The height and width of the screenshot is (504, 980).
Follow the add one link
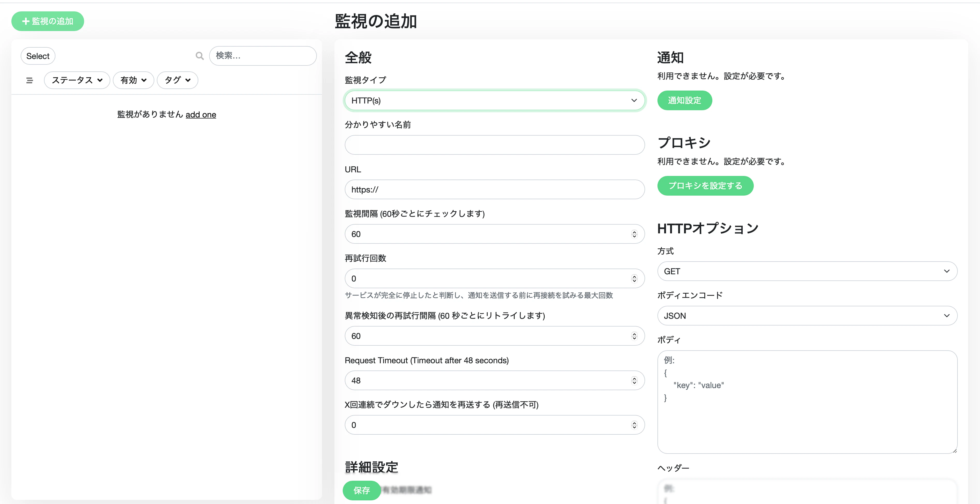click(201, 115)
